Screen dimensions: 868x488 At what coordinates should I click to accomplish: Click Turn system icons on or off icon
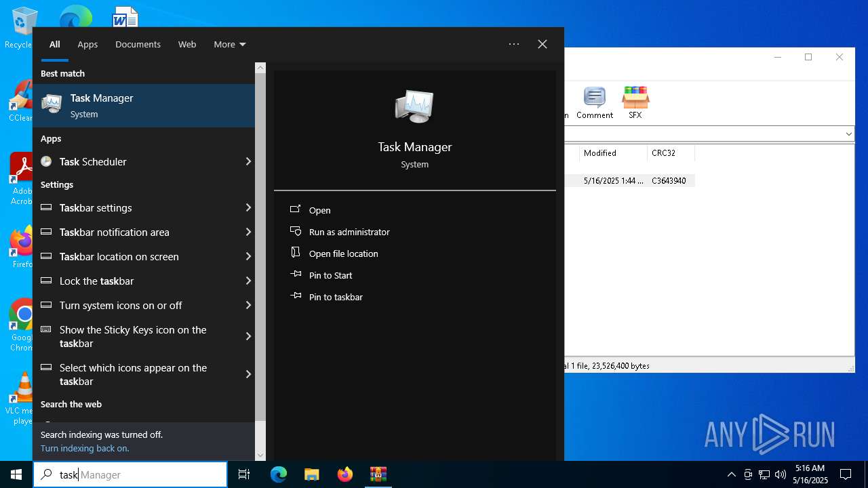46,305
